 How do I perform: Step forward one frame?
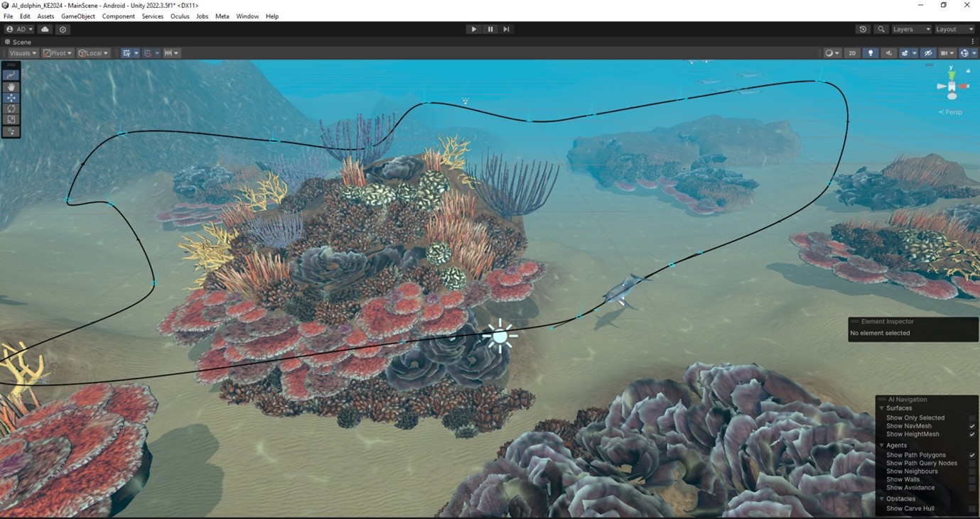[506, 29]
